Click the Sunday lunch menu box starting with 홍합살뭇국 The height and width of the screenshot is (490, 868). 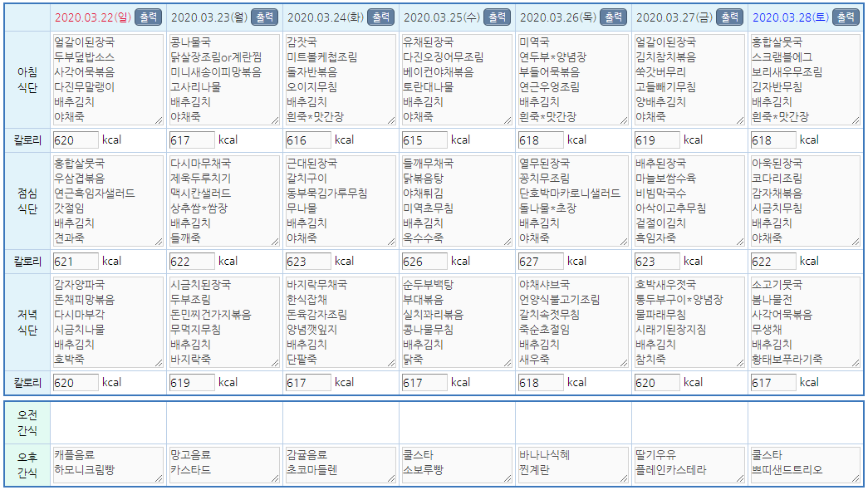pyautogui.click(x=107, y=201)
